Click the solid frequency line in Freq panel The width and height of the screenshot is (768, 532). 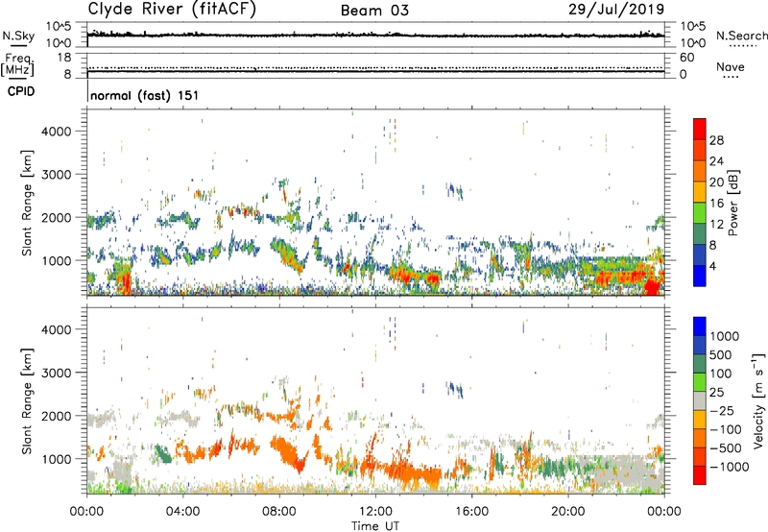(x=375, y=71)
